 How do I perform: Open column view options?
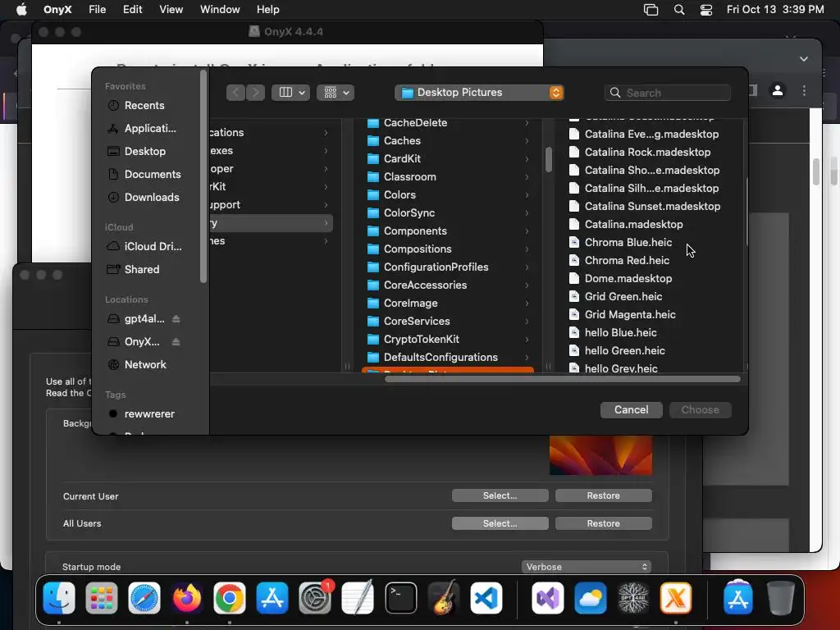tap(291, 93)
